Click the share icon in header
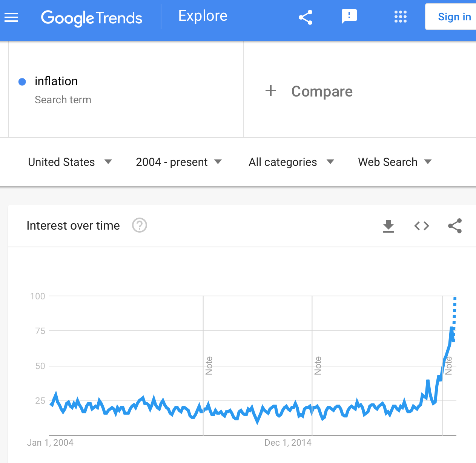476x463 pixels. 306,17
